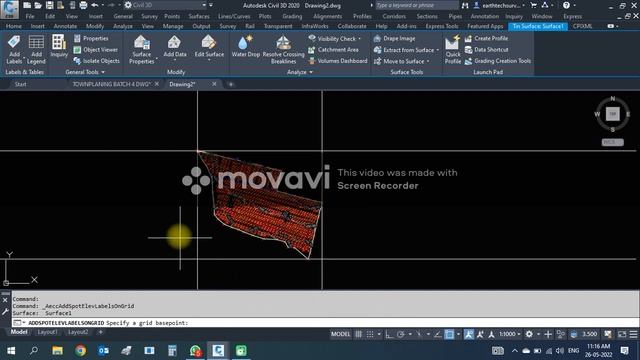
Task: Open the WCS coordinate system dropdown
Action: (x=612, y=142)
